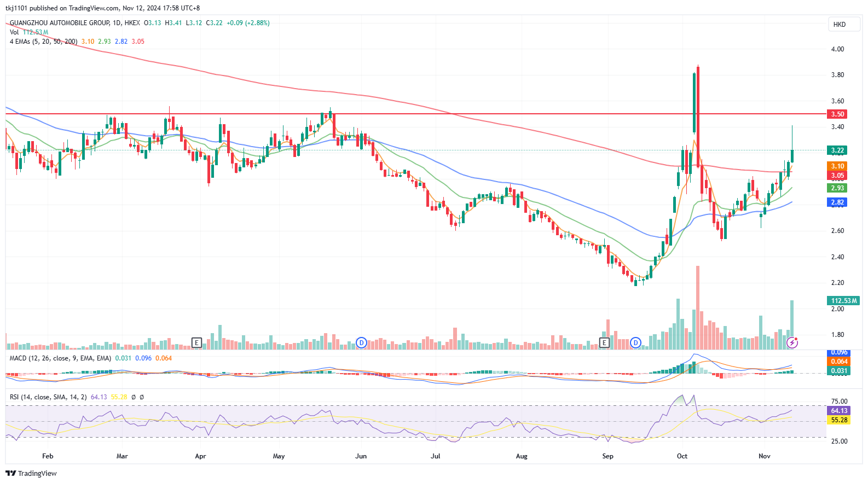868x483 pixels.
Task: Click the 112.53M volume label
Action: coord(843,301)
